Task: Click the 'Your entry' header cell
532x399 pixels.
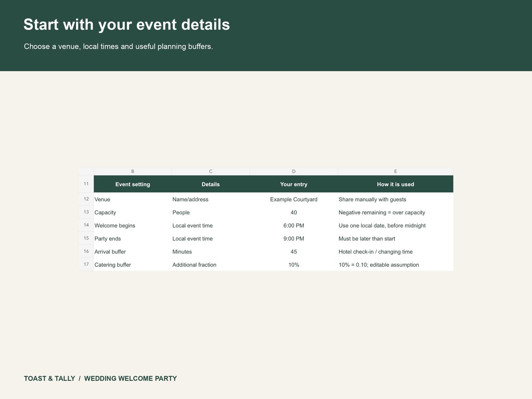Action: (293, 184)
